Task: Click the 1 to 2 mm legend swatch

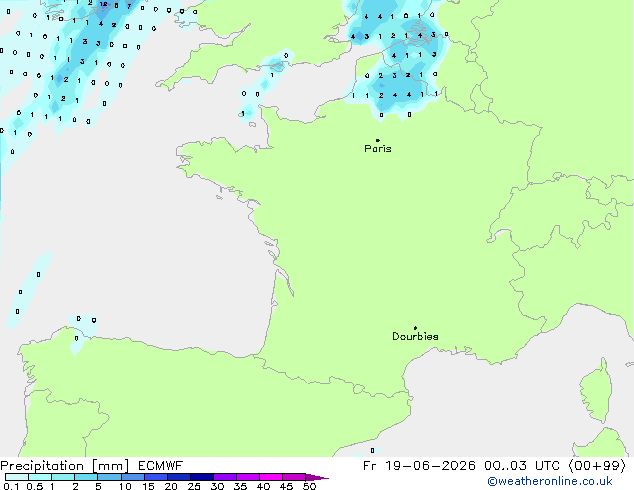Action: (63, 477)
